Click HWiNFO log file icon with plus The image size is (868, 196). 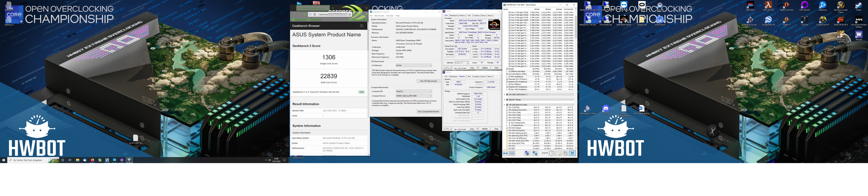click(559, 153)
